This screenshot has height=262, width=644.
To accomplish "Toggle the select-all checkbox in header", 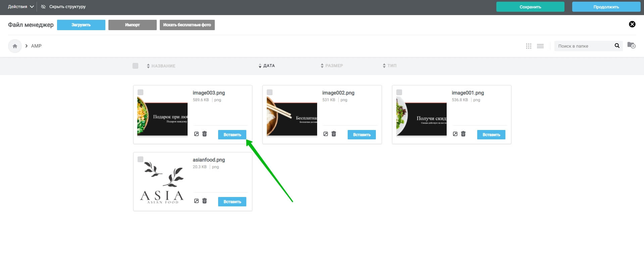I will click(135, 66).
